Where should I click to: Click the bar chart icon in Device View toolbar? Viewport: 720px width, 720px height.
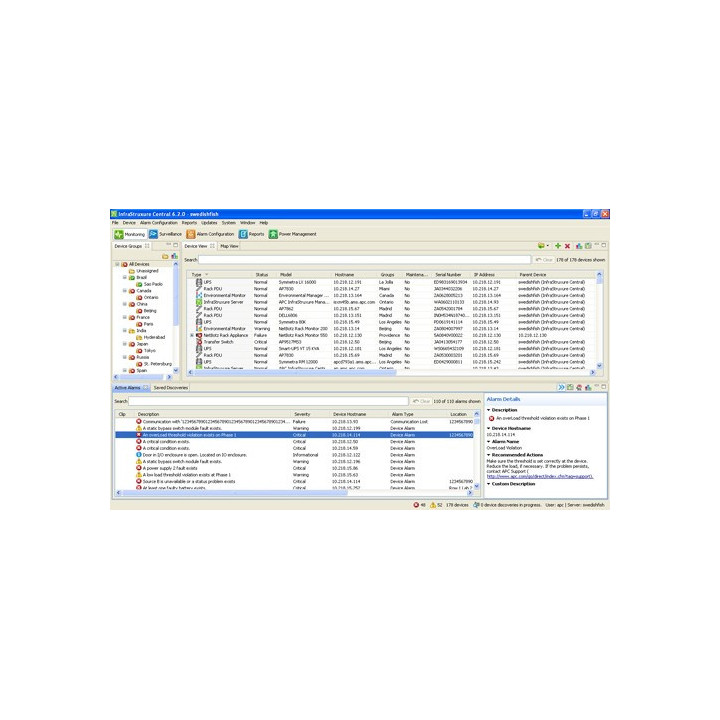(x=579, y=246)
